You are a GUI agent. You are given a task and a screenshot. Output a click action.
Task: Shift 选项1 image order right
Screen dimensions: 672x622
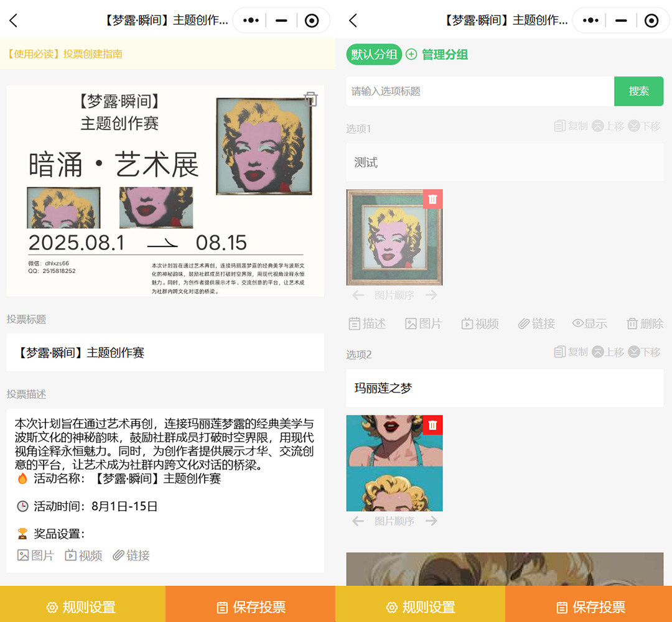click(431, 295)
